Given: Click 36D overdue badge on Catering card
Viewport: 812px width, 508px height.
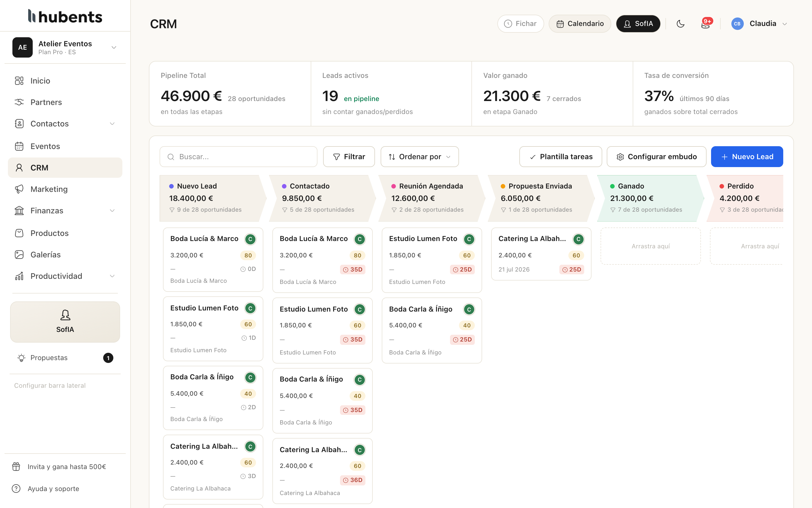Looking at the screenshot, I should click(353, 480).
